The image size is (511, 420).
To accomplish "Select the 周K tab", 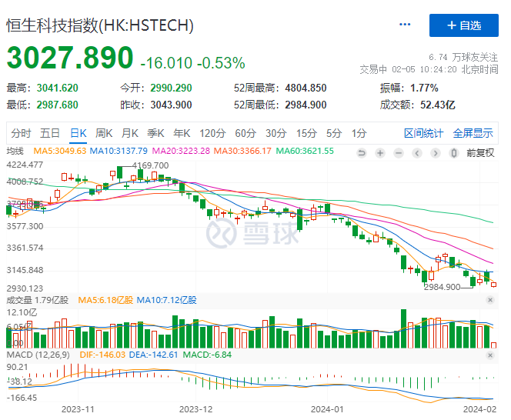I will 104,133.
